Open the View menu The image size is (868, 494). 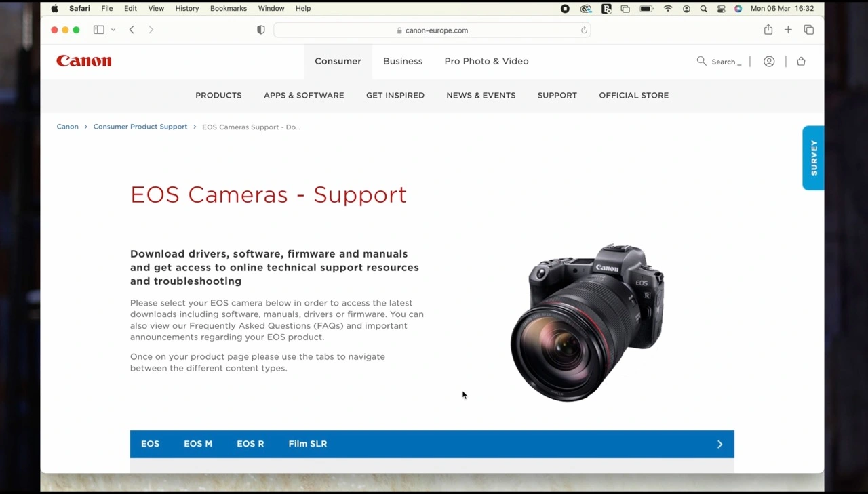click(156, 9)
